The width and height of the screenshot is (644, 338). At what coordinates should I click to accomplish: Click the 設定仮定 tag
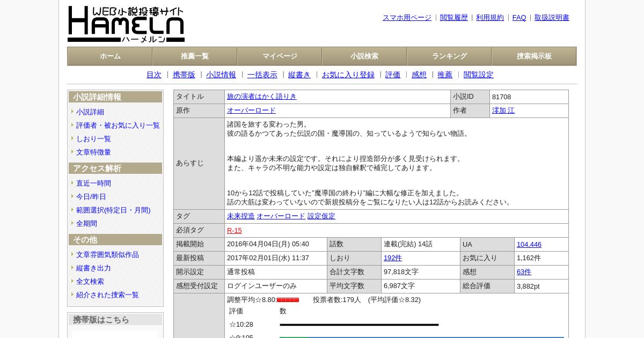tap(321, 216)
